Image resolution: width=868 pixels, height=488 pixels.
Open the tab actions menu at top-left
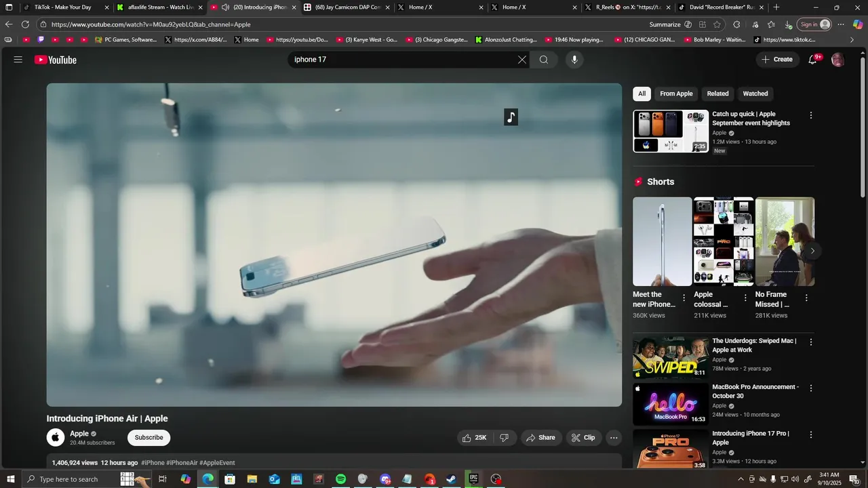click(9, 7)
